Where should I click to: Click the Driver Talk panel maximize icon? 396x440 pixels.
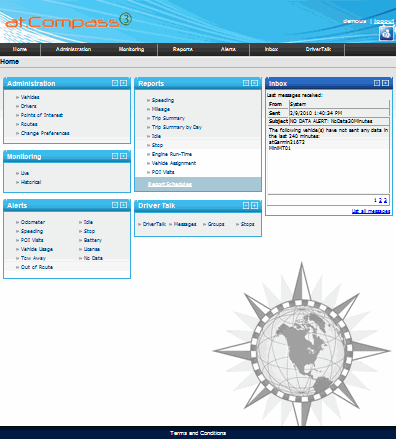[254, 206]
